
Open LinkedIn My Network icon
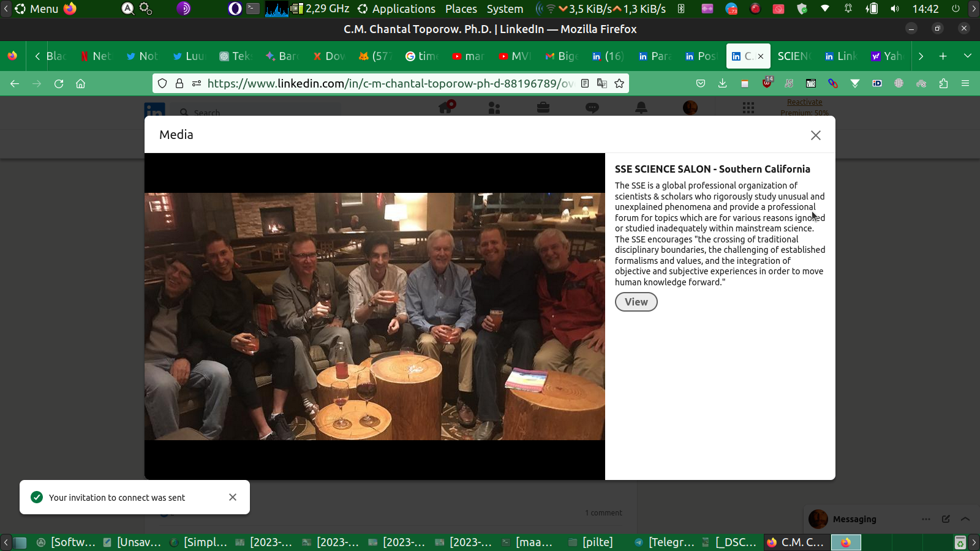pyautogui.click(x=494, y=108)
